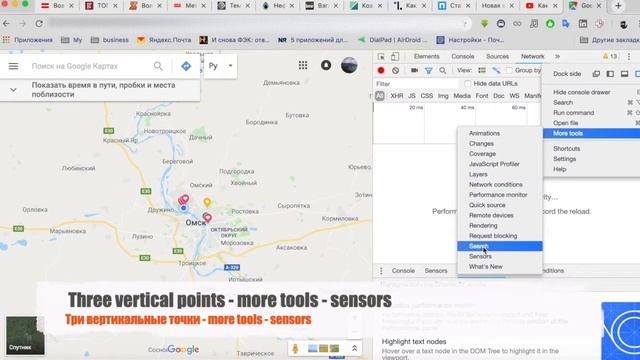Open DialPad | AirDroid bookmark
The width and height of the screenshot is (640, 360).
392,40
